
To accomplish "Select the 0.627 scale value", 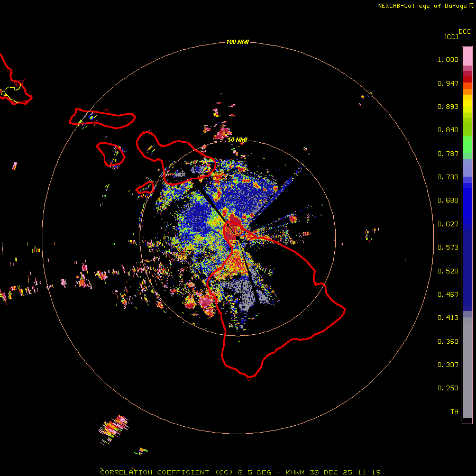I will 448,224.
